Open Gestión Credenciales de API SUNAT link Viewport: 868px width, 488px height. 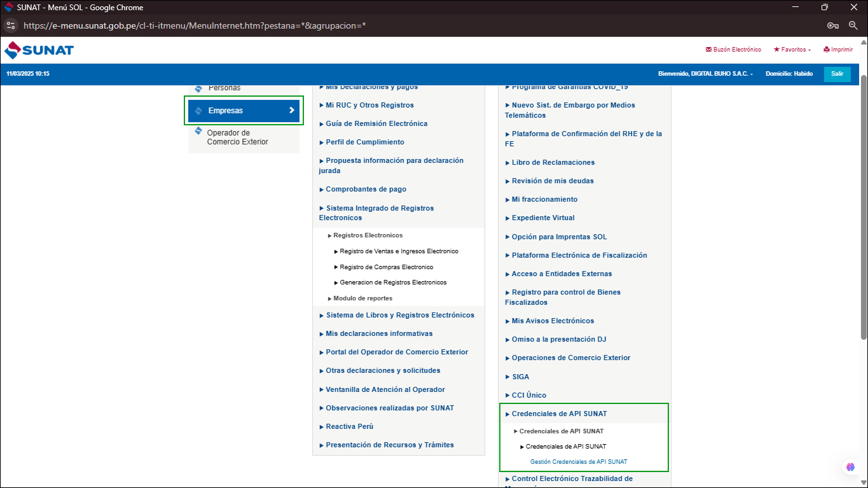(578, 462)
